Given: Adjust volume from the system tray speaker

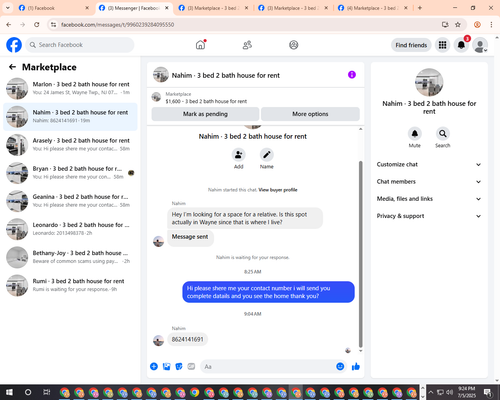Looking at the screenshot, I should tap(449, 392).
